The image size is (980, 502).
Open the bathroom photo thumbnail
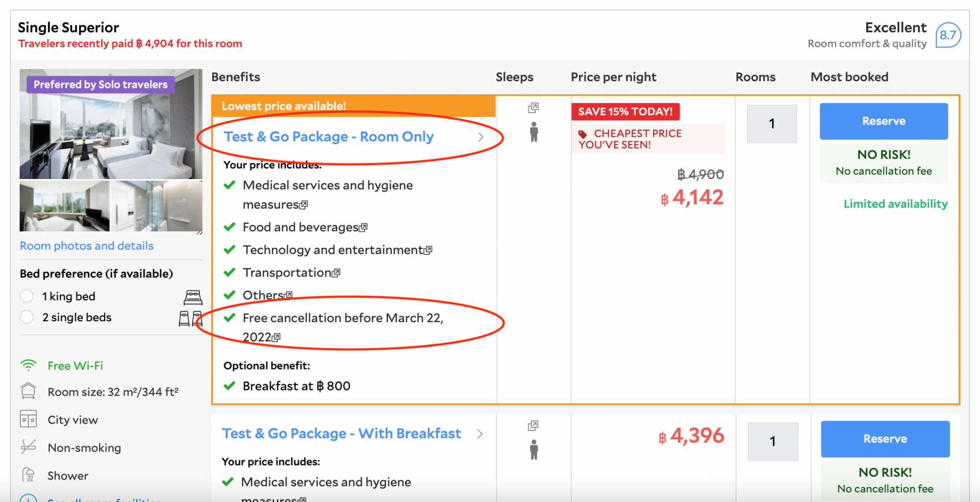click(156, 206)
